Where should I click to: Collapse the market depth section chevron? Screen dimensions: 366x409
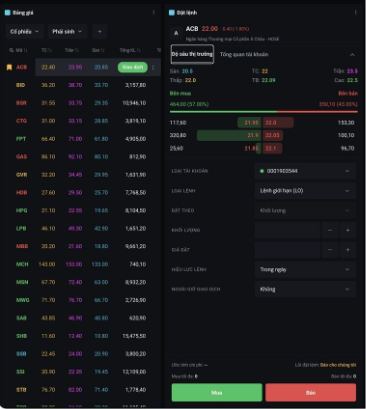[x=352, y=55]
